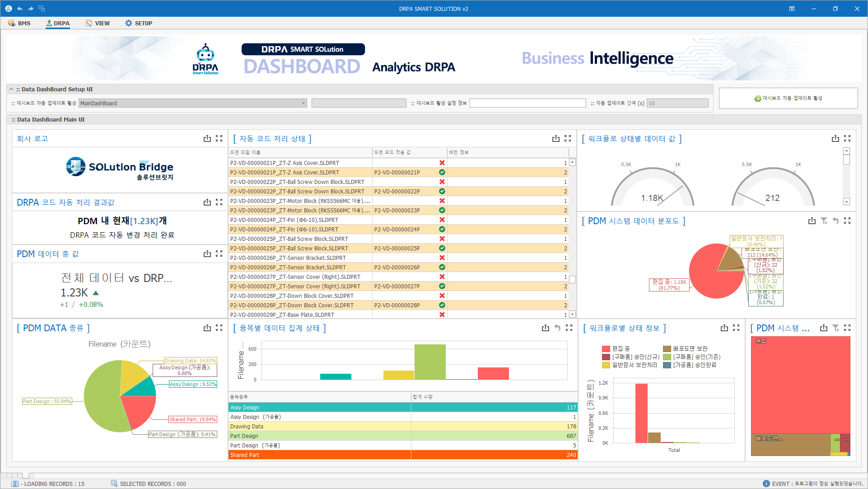868x489 pixels.
Task: Export the DRPA 코드 자동 처리 결과값 panel
Action: tap(207, 202)
